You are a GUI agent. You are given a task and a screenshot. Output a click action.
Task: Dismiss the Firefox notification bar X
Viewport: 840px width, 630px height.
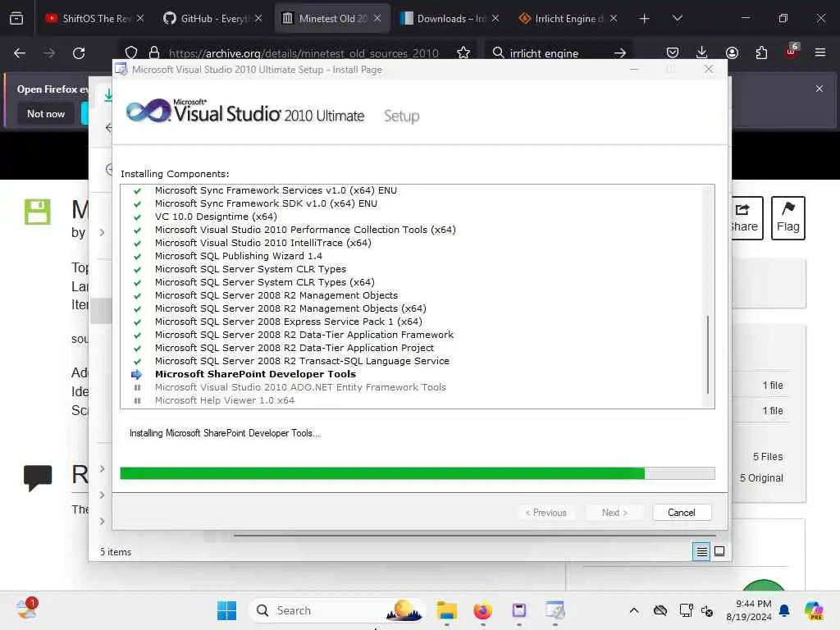(819, 89)
